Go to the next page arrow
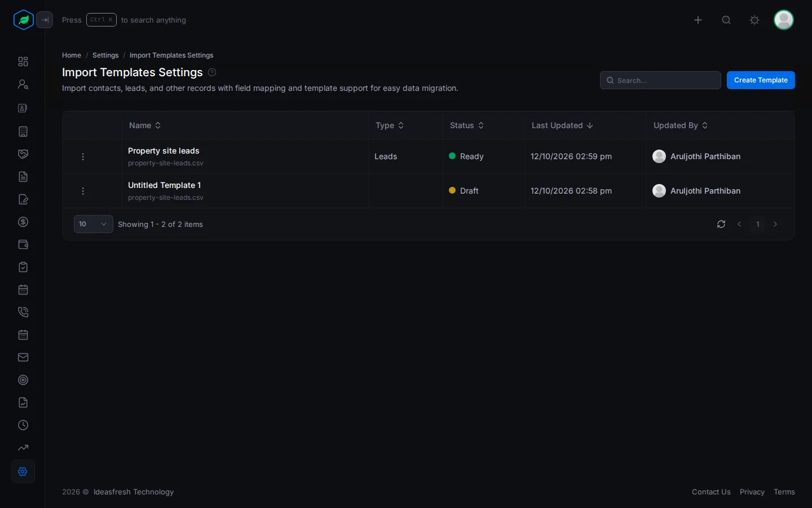Viewport: 812px width, 508px height. pyautogui.click(x=775, y=224)
